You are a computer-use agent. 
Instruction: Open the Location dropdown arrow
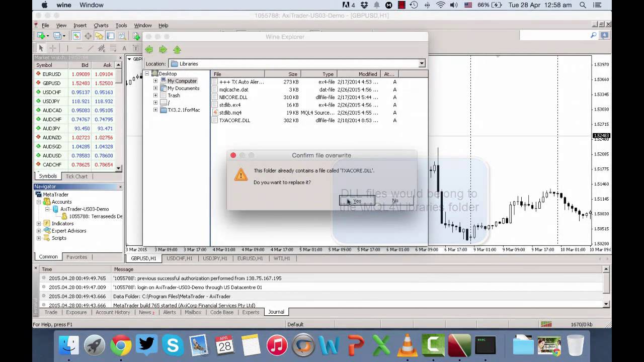coord(422,63)
